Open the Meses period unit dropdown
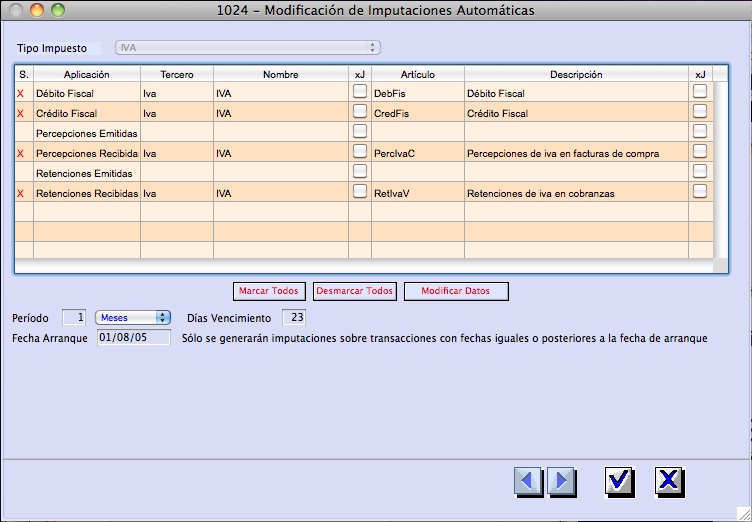752x522 pixels. coord(133,318)
